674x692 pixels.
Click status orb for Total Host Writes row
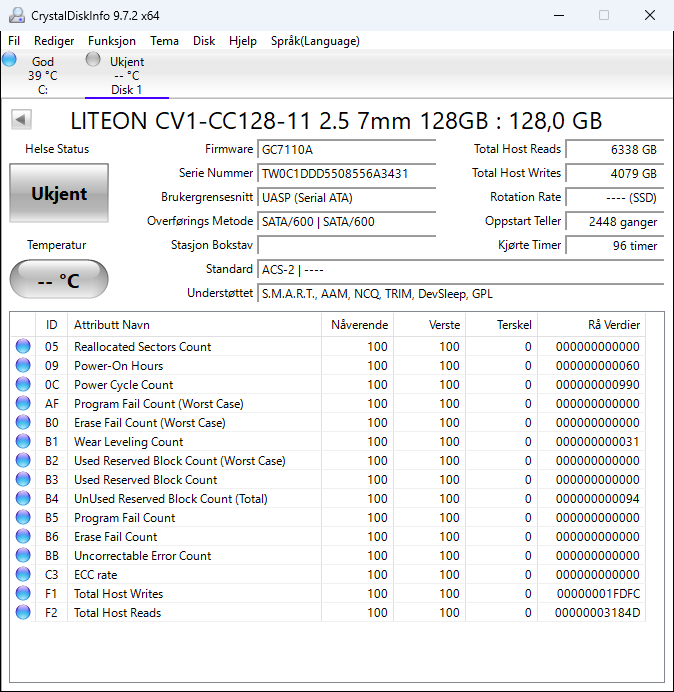pos(23,593)
